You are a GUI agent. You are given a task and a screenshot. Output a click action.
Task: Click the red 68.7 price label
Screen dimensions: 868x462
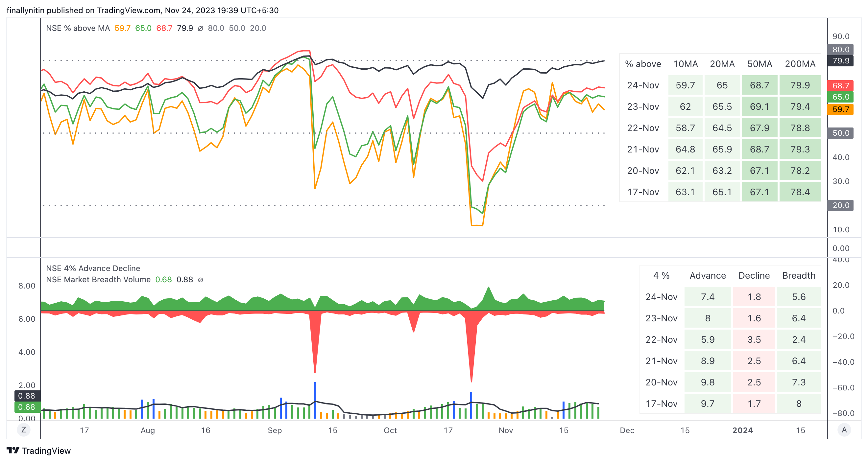click(x=840, y=85)
